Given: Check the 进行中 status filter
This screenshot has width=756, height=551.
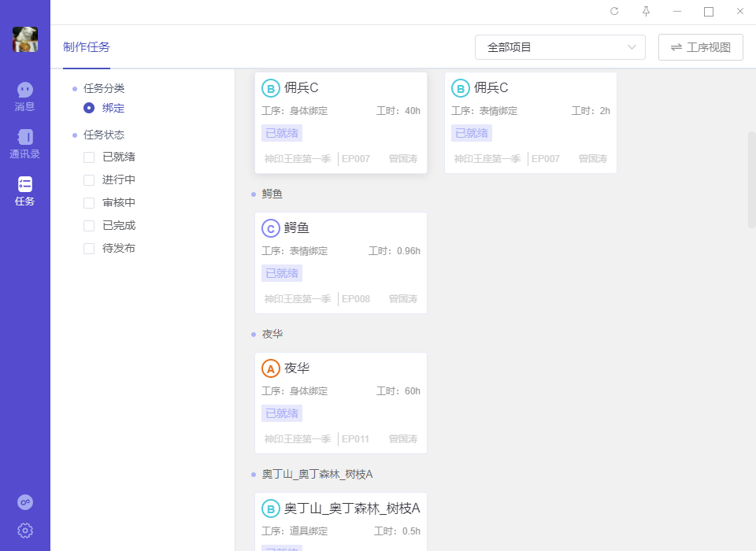Looking at the screenshot, I should pyautogui.click(x=89, y=180).
